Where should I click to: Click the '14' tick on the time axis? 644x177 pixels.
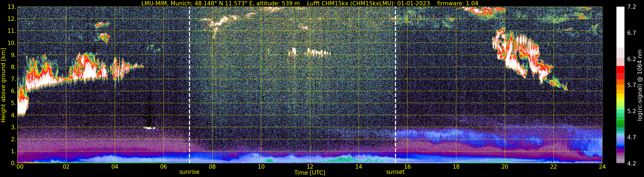pos(358,167)
